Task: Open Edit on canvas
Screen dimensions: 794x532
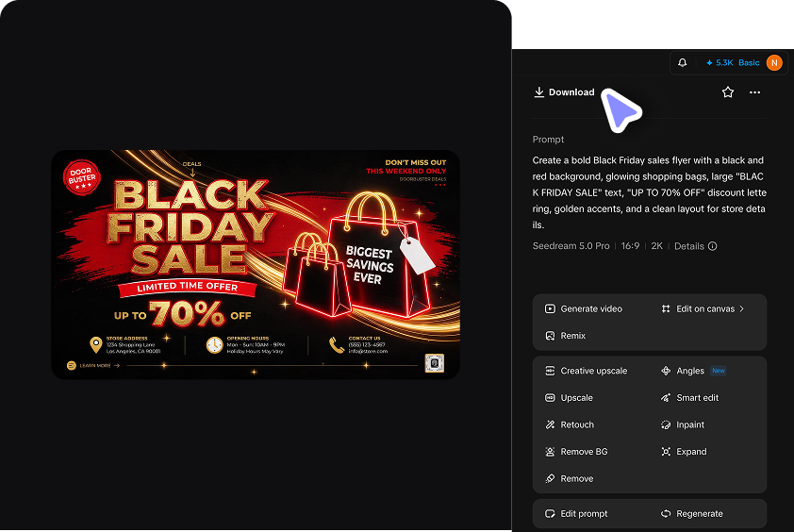Action: point(703,308)
